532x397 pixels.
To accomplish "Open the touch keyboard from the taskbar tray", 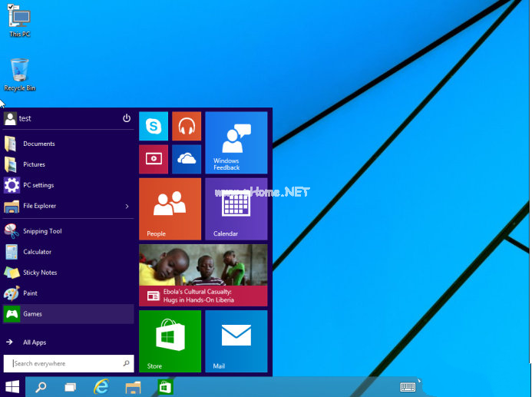I will click(x=408, y=386).
